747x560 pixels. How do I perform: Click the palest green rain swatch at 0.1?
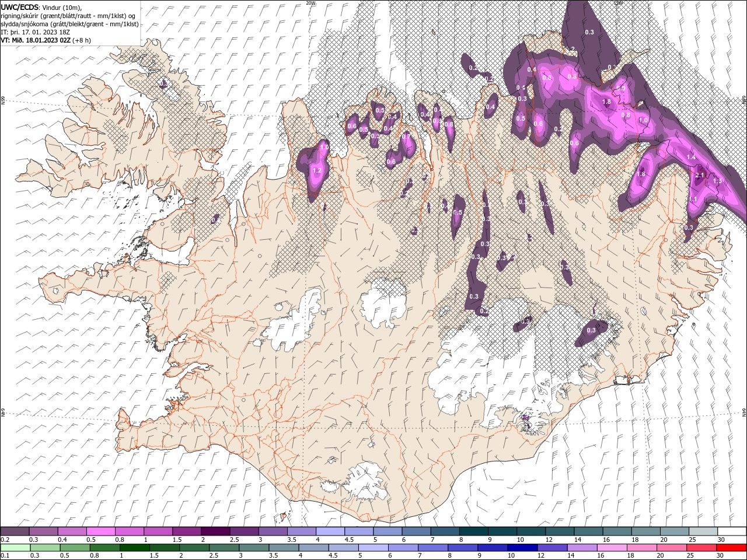coord(15,548)
